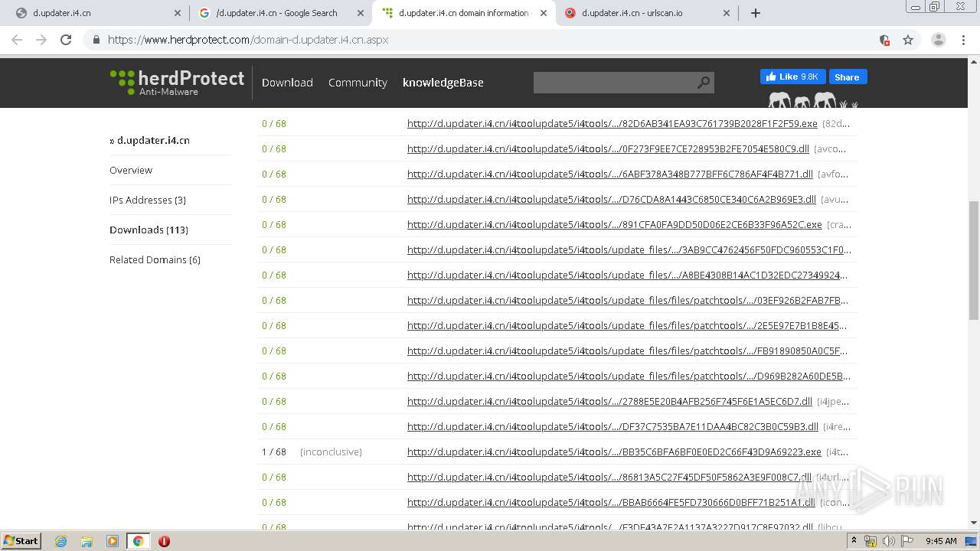The width and height of the screenshot is (980, 551).
Task: Click the volume speaker tray icon
Action: [x=889, y=541]
